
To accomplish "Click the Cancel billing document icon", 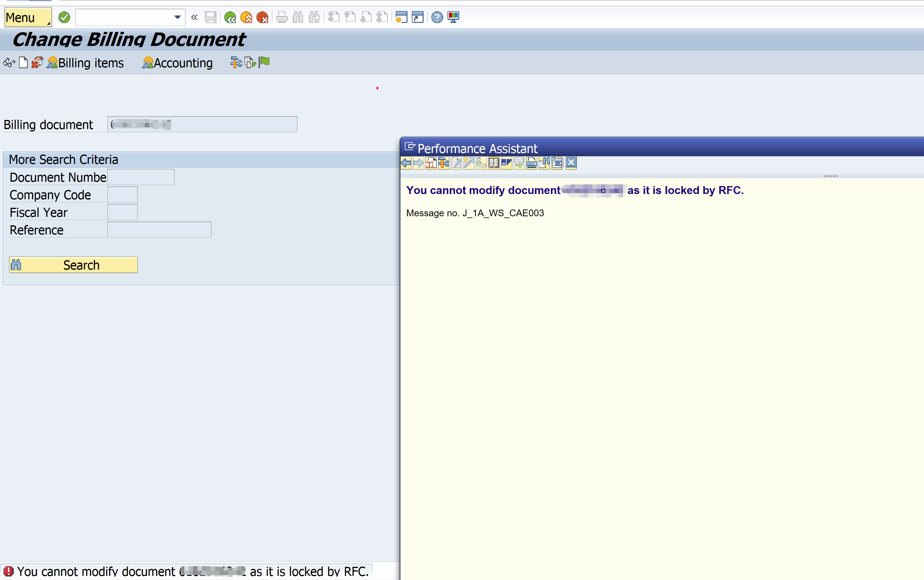I will 37,63.
